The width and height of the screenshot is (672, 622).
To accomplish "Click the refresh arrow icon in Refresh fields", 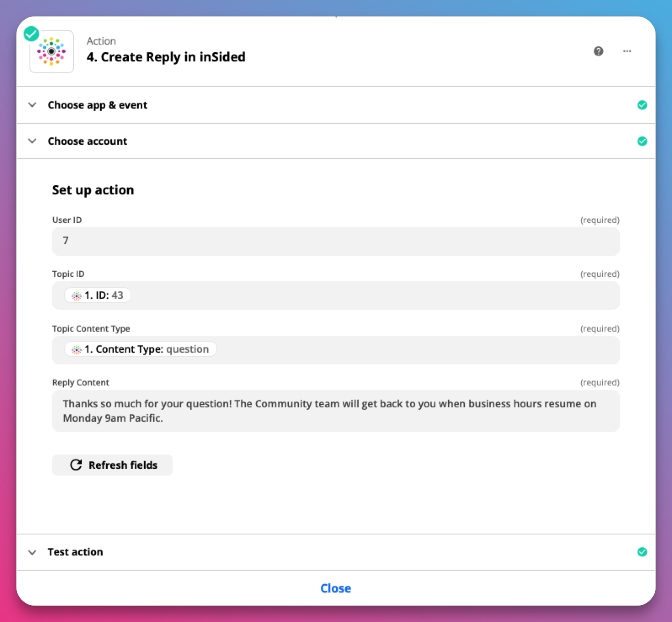I will click(x=76, y=465).
